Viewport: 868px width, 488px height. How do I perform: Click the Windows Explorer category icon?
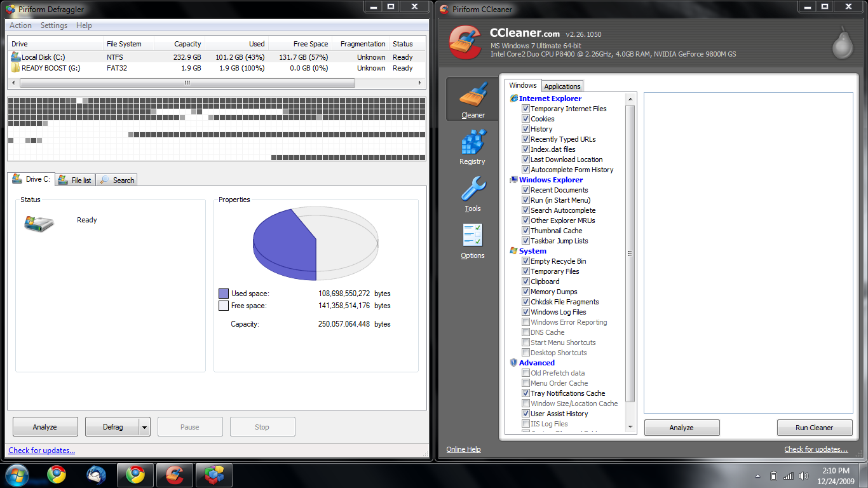[514, 180]
